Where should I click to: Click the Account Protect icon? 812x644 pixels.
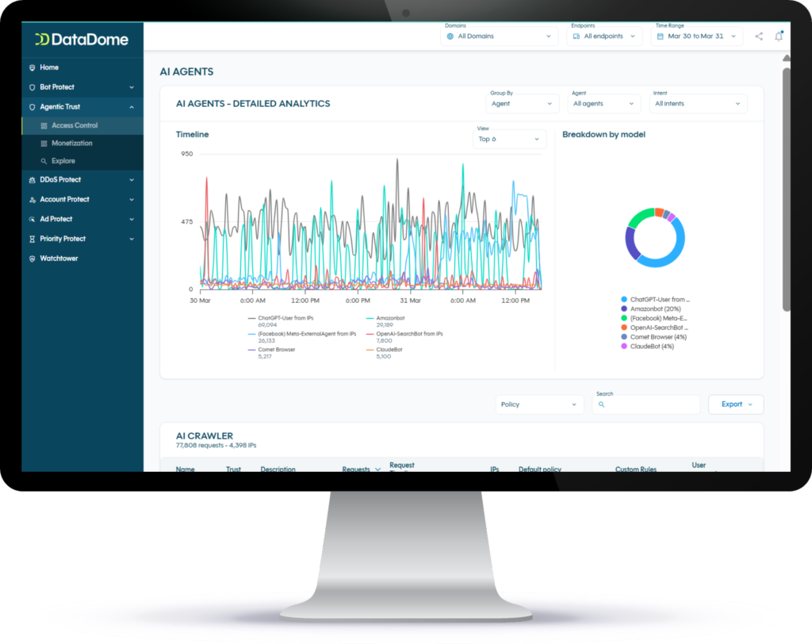[x=32, y=200]
